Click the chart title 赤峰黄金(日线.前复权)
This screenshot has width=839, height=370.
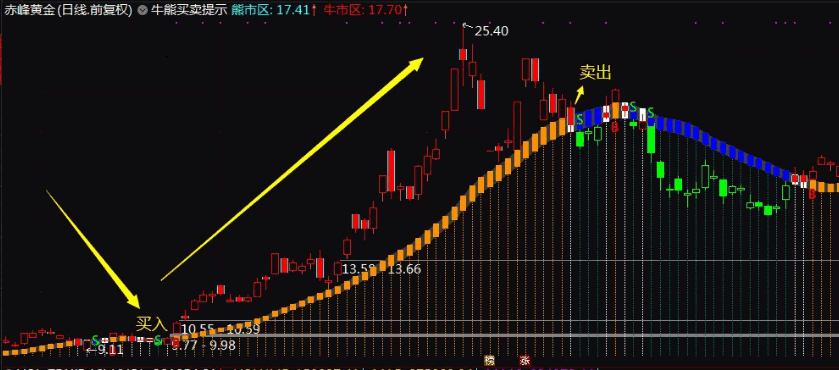coord(68,10)
